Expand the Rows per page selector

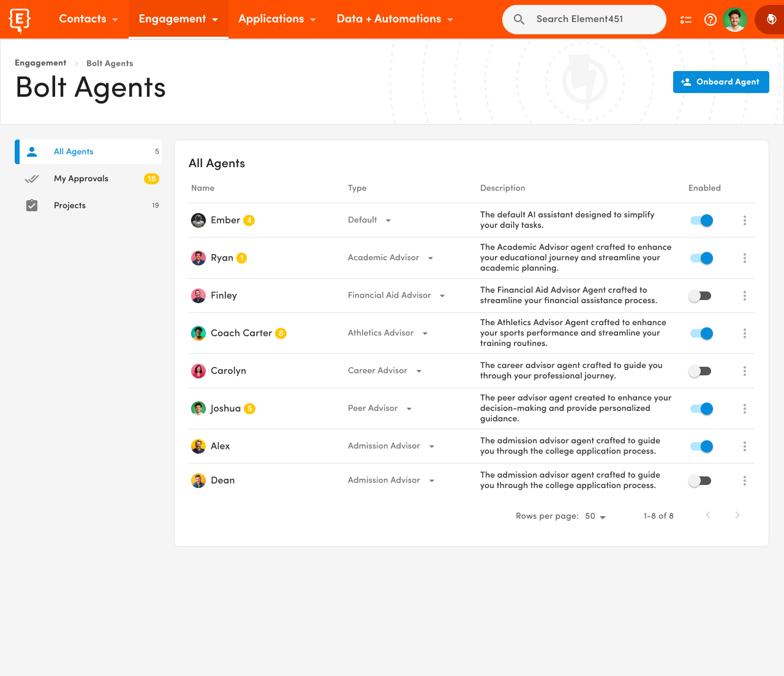coord(593,516)
